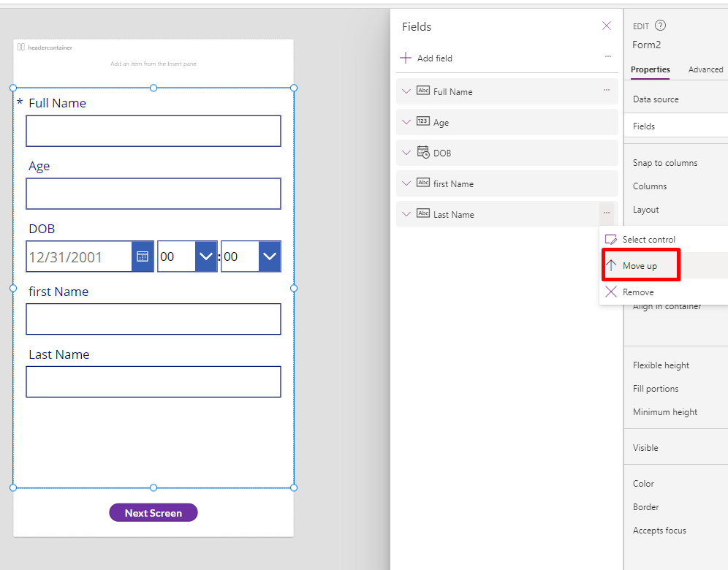
Task: Open the ellipsis menu beside Add field
Action: (x=607, y=56)
